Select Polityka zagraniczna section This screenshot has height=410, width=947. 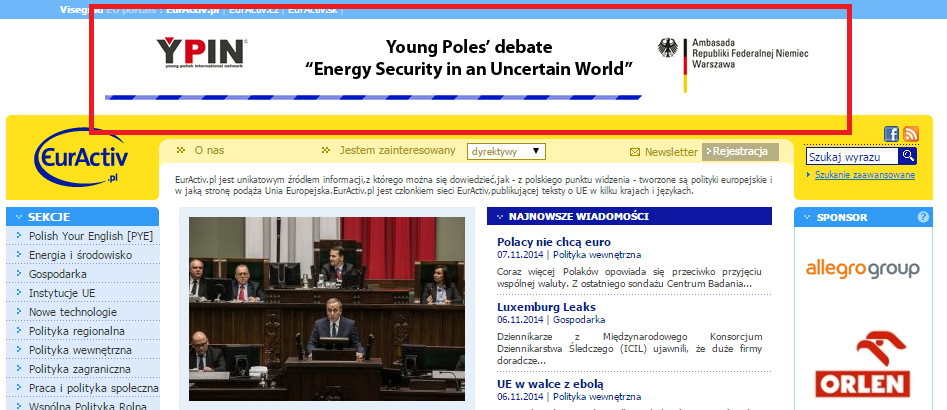79,370
